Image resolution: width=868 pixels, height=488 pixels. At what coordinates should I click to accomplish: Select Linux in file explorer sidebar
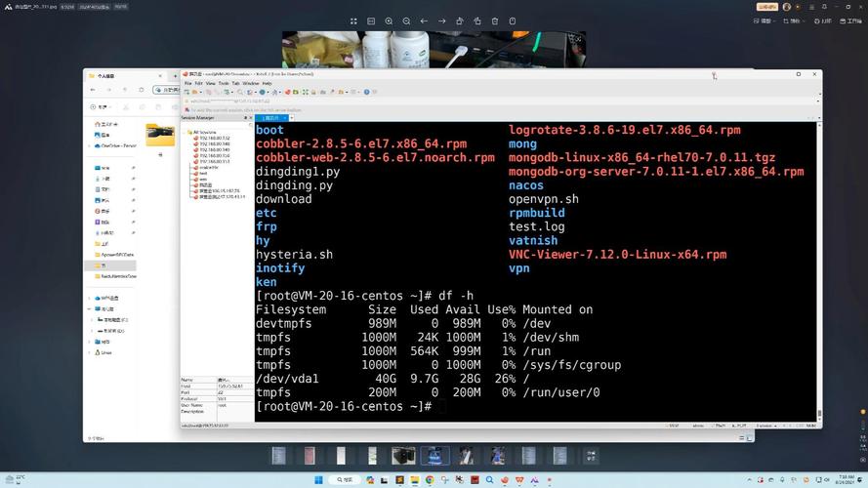[x=103, y=352]
